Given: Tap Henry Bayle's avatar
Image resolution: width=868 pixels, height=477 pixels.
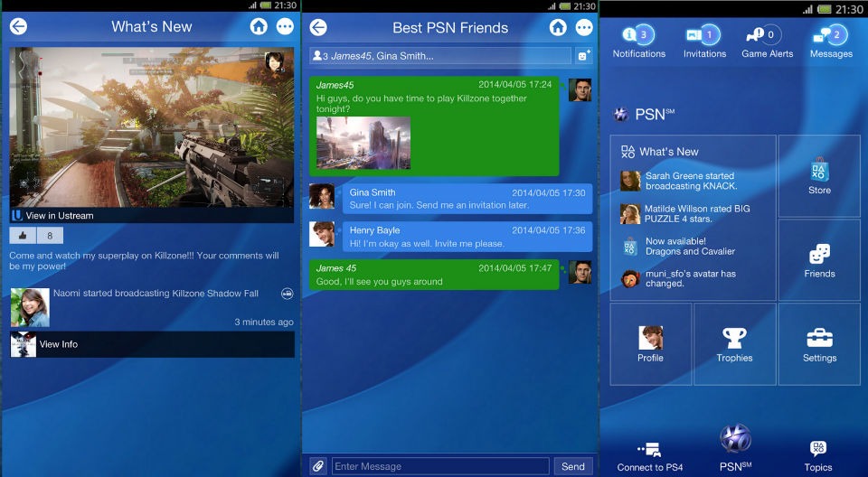Looking at the screenshot, I should point(322,234).
